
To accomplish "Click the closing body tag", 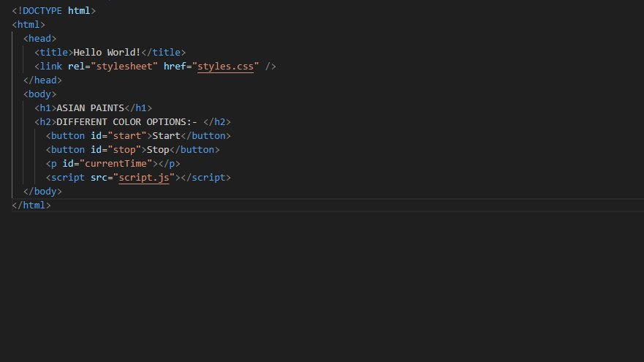I will 42,192.
